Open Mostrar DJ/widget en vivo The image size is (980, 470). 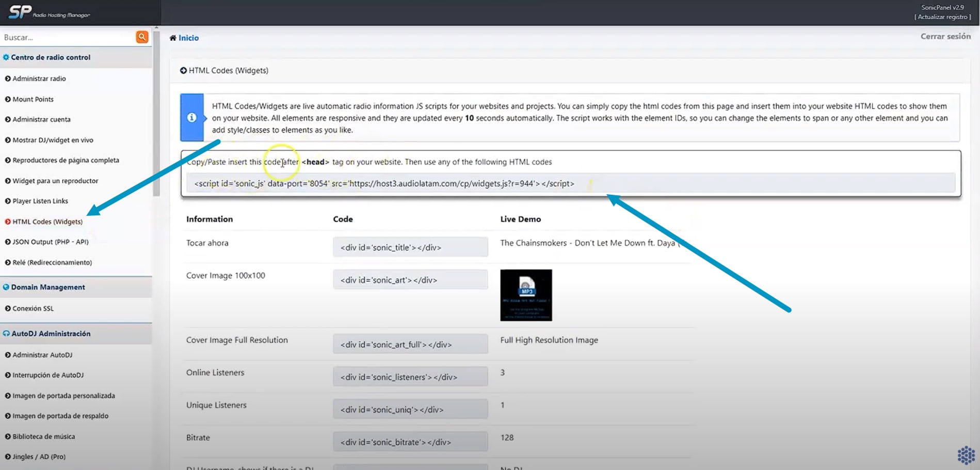(x=53, y=140)
